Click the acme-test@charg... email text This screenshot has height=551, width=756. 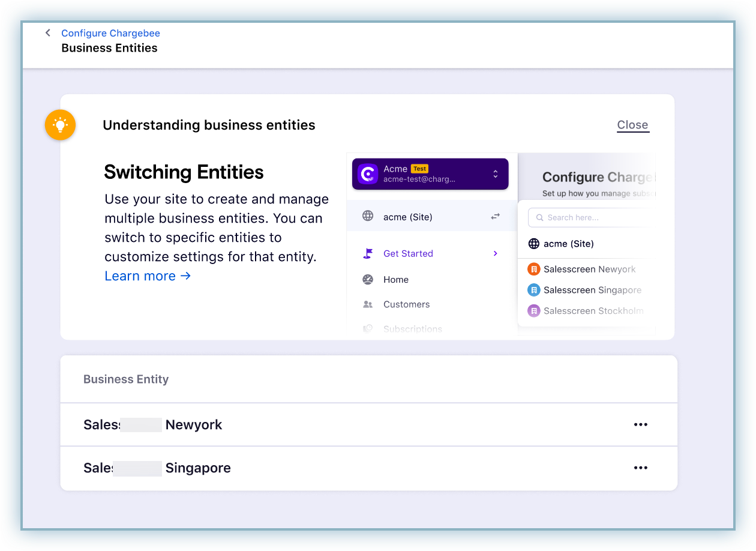(419, 179)
